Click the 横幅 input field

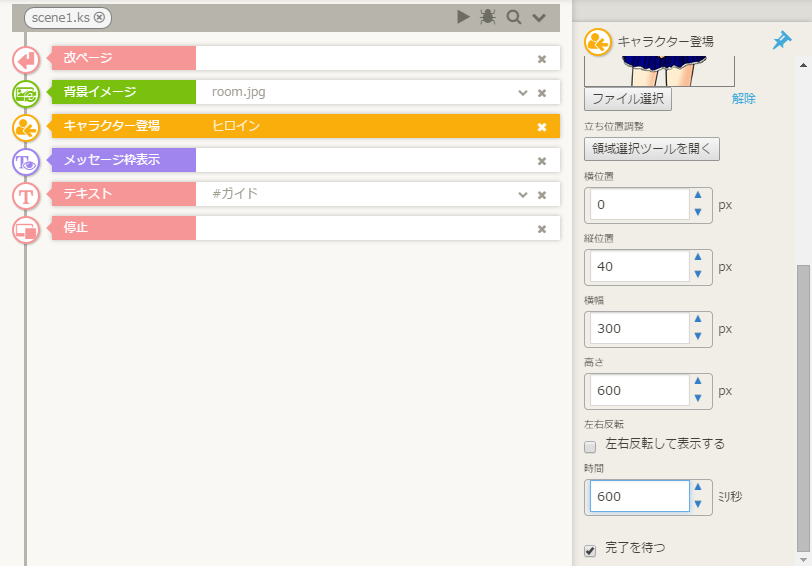pyautogui.click(x=640, y=329)
